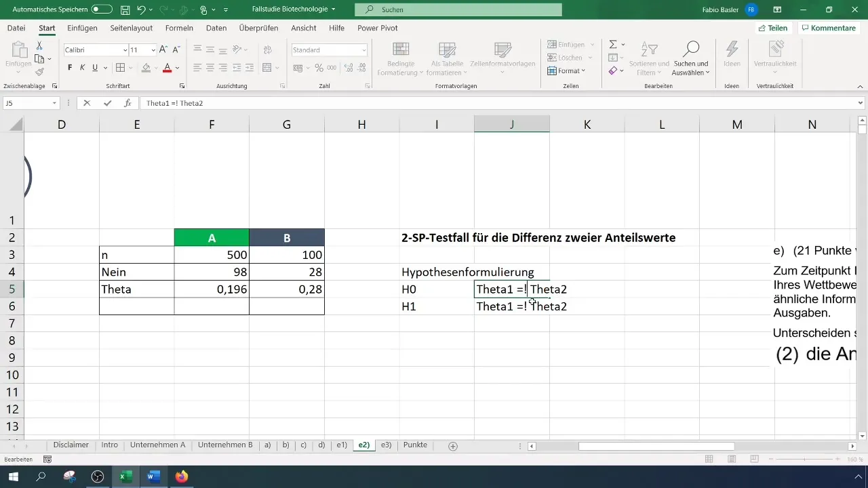Viewport: 868px width, 488px height.
Task: Click the zoom slider in status bar
Action: (x=805, y=460)
